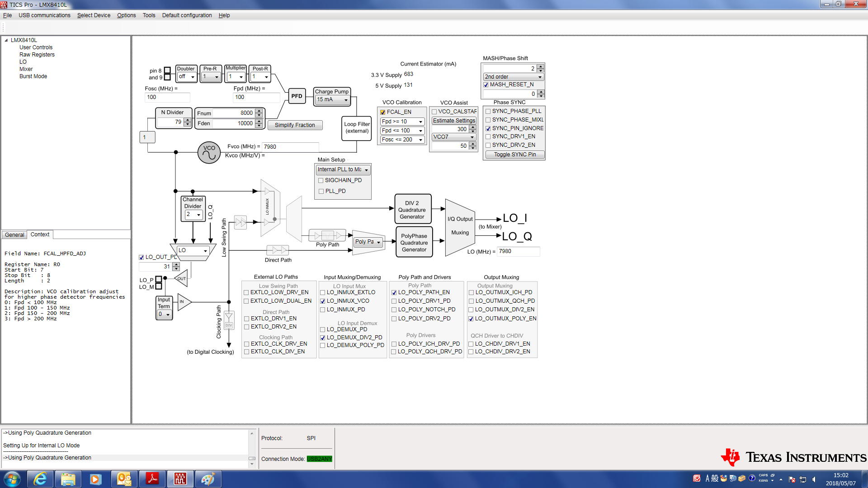Increase N Divider value with stepper
This screenshot has height=488, width=868.
187,120
